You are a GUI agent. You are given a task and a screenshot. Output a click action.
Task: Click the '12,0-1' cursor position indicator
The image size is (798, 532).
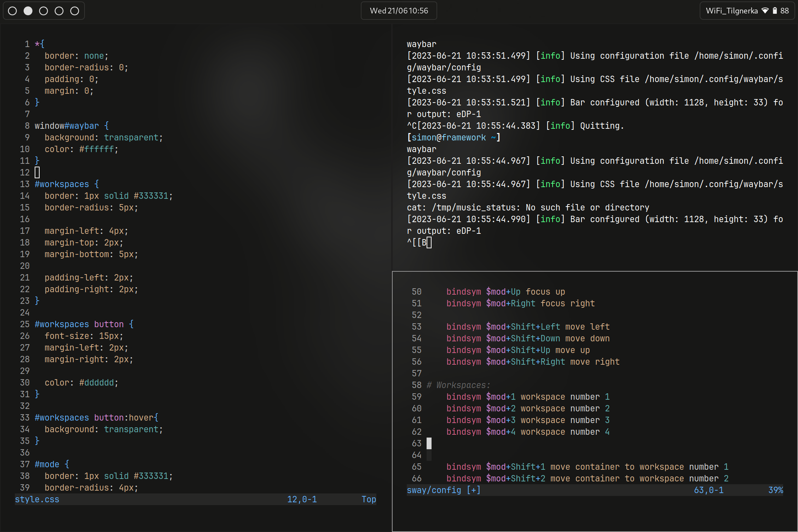point(302,499)
